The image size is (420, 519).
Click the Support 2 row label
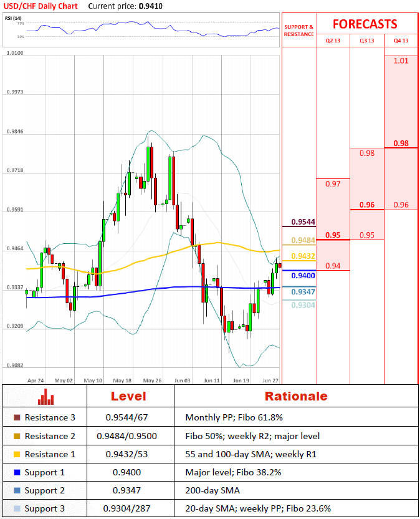(45, 490)
